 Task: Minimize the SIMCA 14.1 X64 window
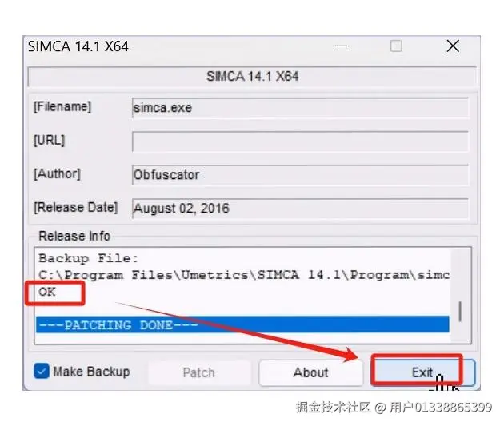341,46
